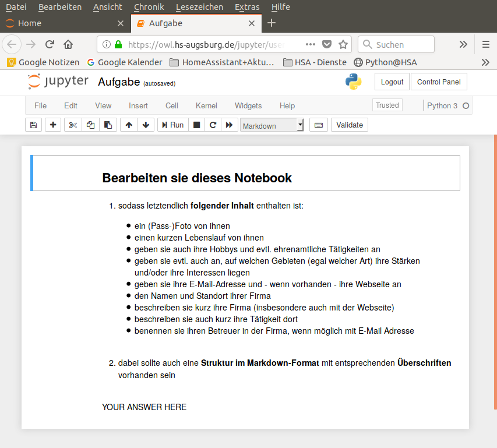Open the Firefox Datei menu
The image size is (497, 448).
(16, 7)
